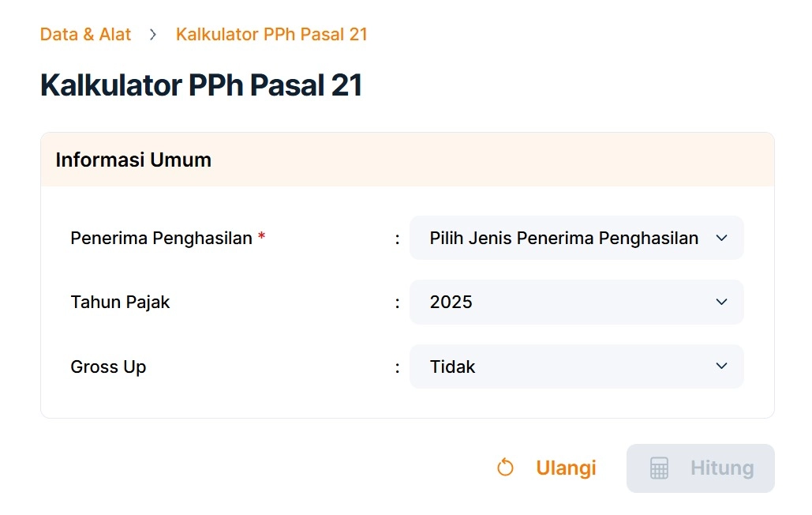Click the colon next to Tahun Pajak

[397, 302]
